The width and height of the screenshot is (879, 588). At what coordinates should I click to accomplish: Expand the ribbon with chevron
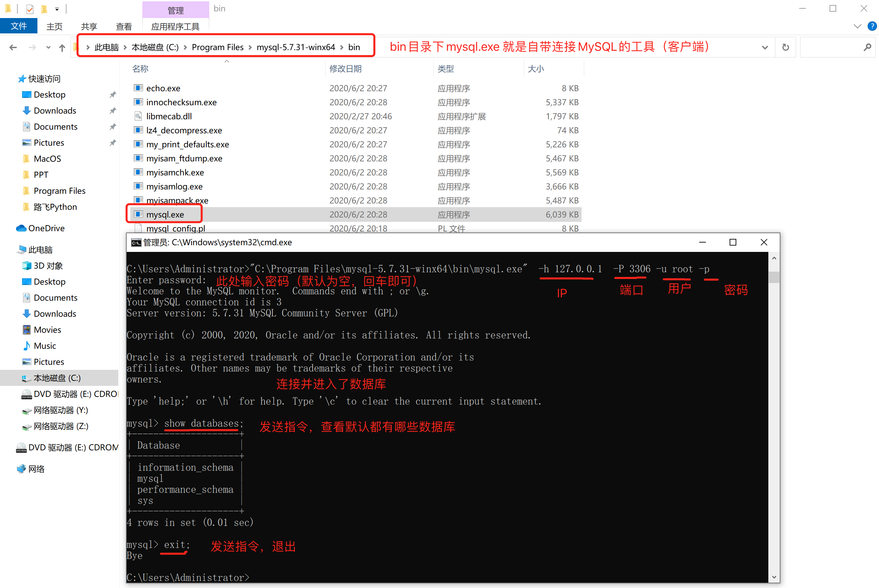857,26
